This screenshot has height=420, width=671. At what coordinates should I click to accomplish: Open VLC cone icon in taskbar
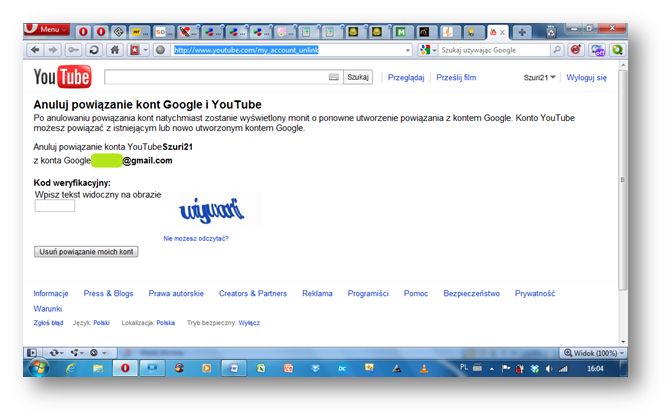[x=424, y=368]
